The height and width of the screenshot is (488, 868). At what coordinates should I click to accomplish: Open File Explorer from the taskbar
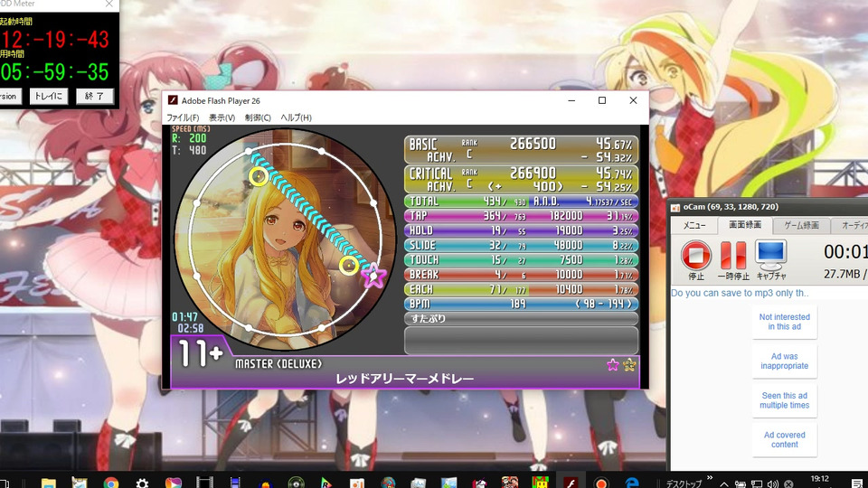pos(49,483)
